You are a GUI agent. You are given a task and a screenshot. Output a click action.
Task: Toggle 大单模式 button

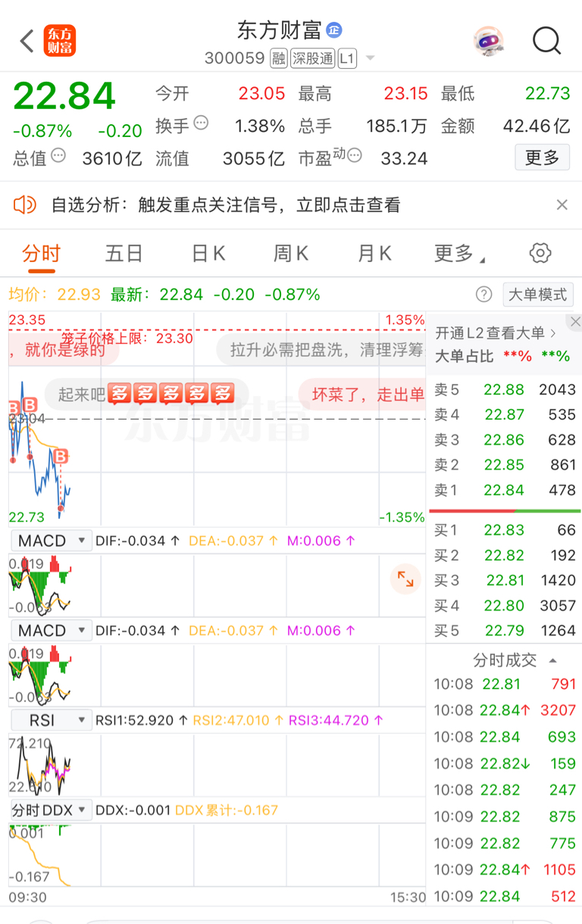[x=538, y=295]
